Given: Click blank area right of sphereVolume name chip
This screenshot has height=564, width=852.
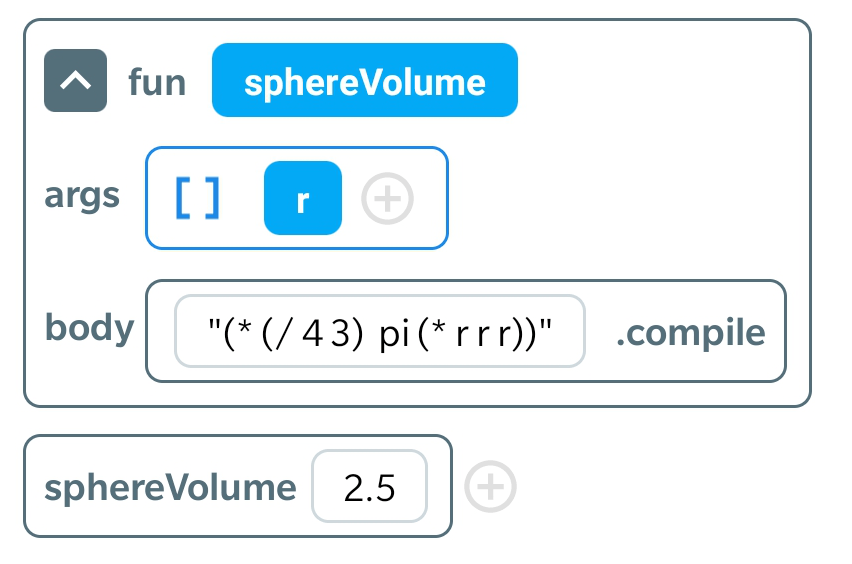Looking at the screenshot, I should (650, 81).
